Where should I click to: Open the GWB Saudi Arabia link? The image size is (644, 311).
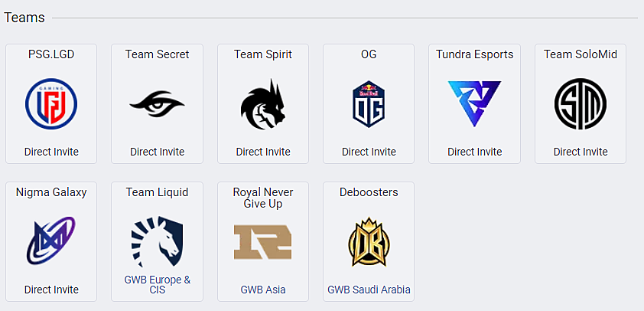click(369, 290)
